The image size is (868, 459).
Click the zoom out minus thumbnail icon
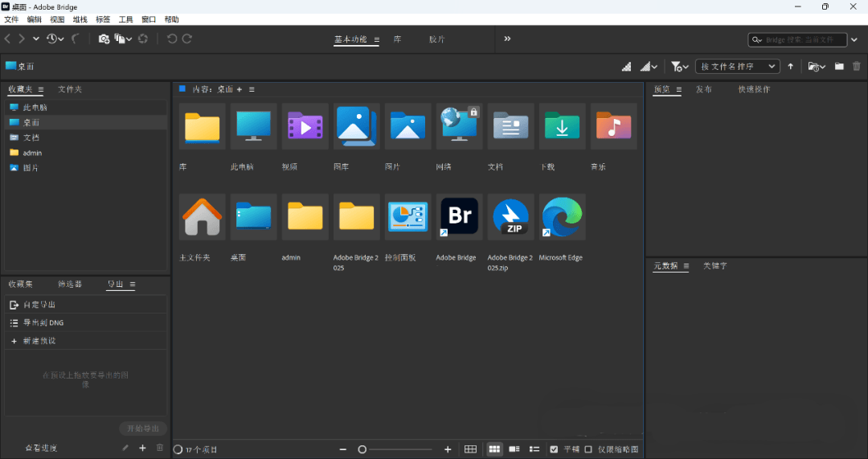point(342,449)
